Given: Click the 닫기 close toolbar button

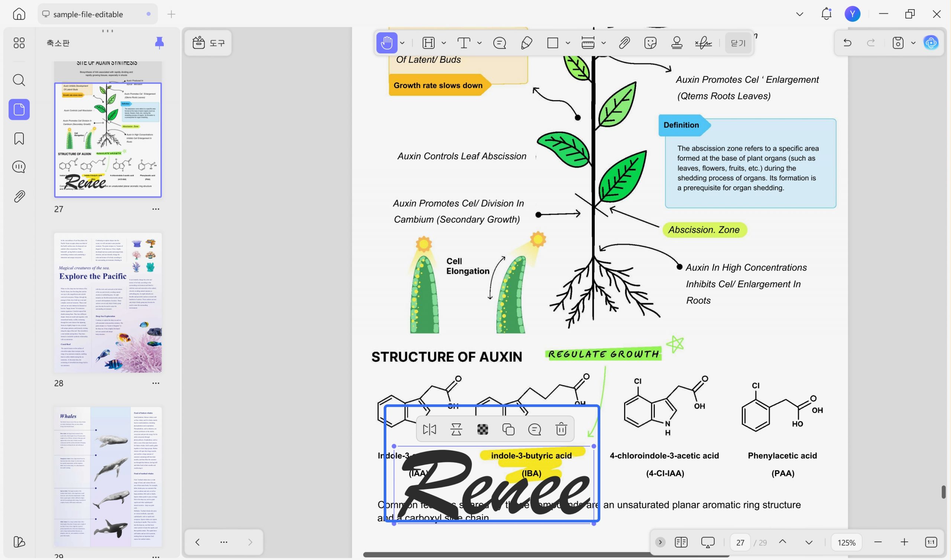Looking at the screenshot, I should (738, 43).
